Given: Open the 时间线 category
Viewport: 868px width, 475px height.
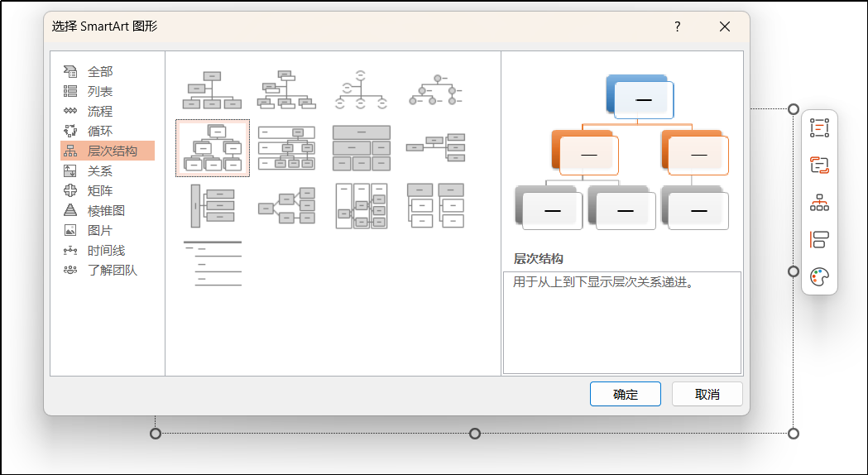Looking at the screenshot, I should click(x=107, y=250).
